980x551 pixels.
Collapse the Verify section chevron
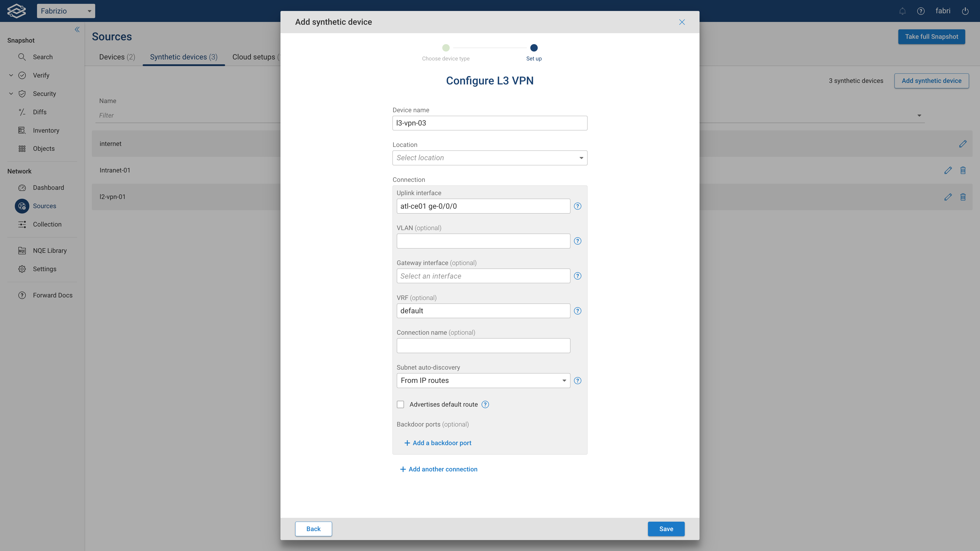11,75
